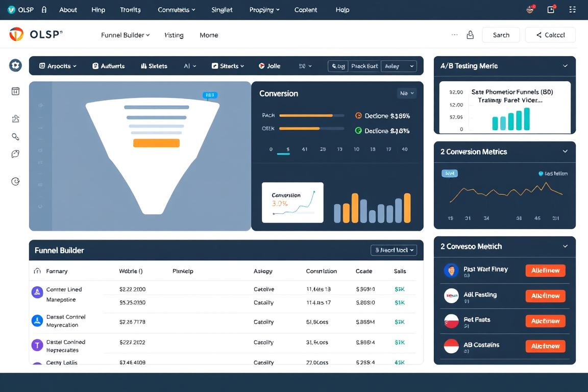Open the search tool in the left sidebar
This screenshot has width=588, height=392.
coord(15,136)
